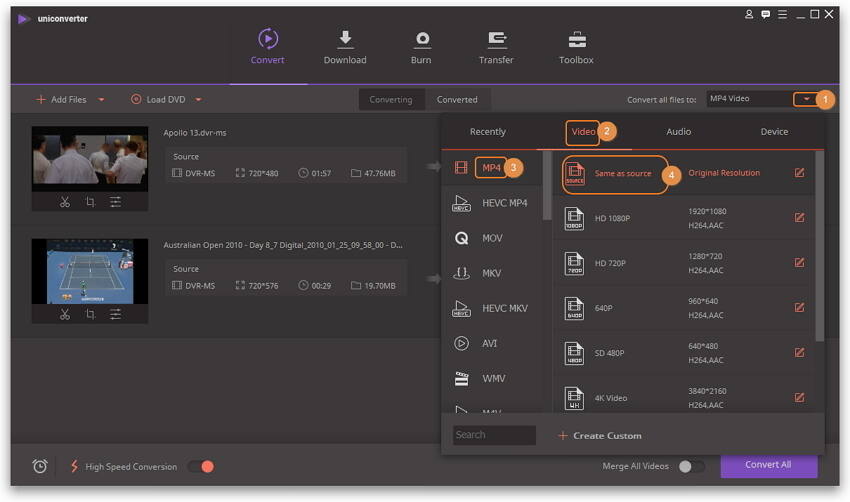Choose MOV format
This screenshot has width=850, height=502.
[x=492, y=238]
